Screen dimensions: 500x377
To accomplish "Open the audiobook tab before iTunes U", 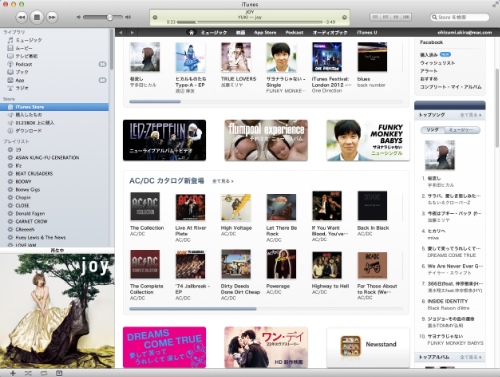I will click(330, 32).
